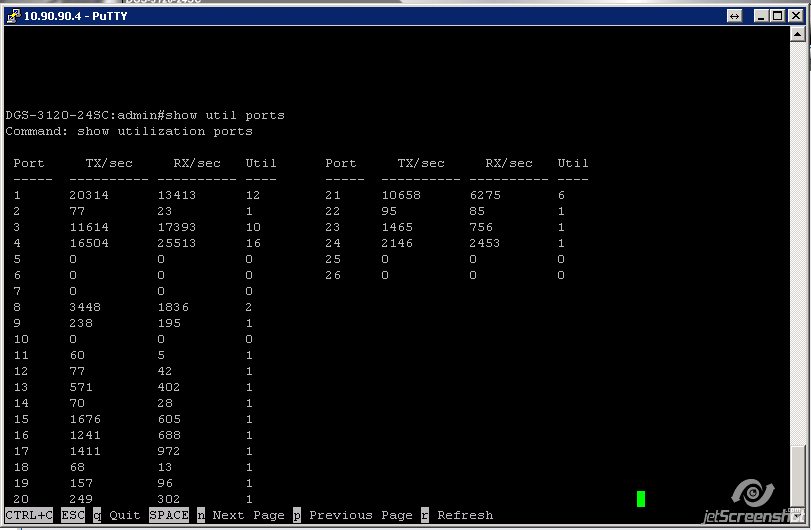
Task: Click the right table's Port header
Action: pyautogui.click(x=341, y=163)
